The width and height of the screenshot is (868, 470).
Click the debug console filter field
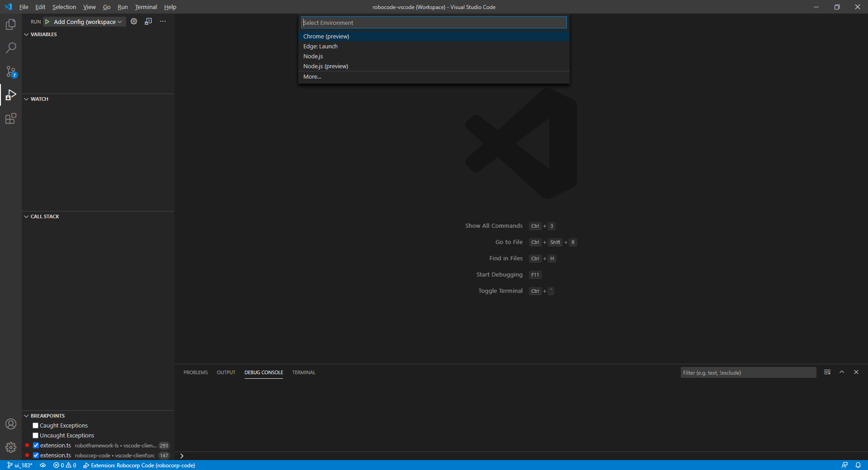[748, 372]
